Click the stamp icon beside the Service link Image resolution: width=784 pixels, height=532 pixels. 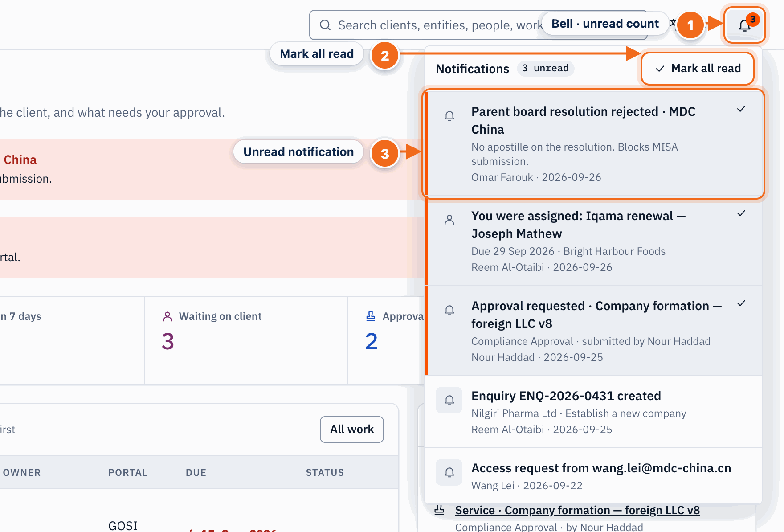point(440,510)
